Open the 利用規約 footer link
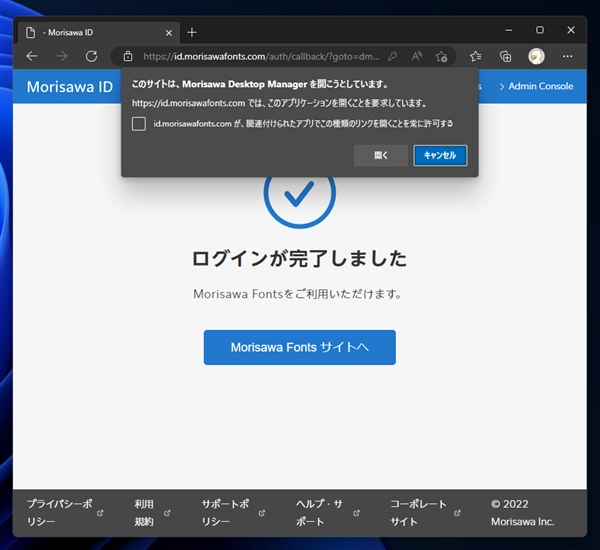Viewport: 600px width, 550px height. coord(144,512)
